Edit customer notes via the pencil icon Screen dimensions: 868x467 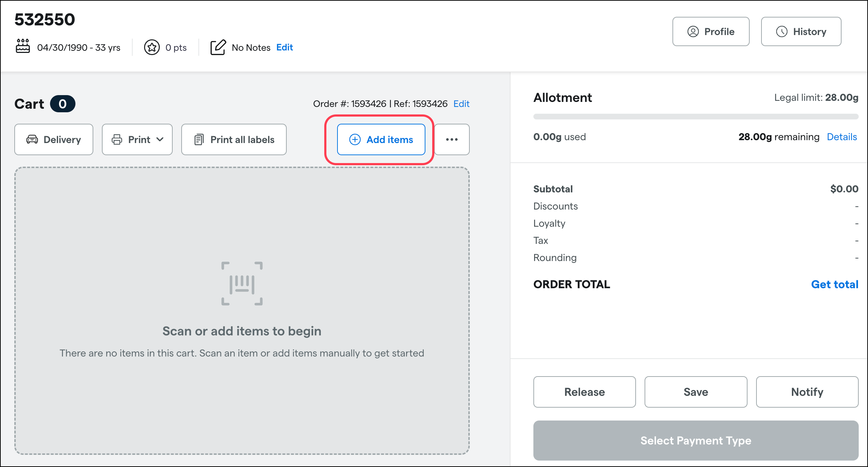(218, 47)
